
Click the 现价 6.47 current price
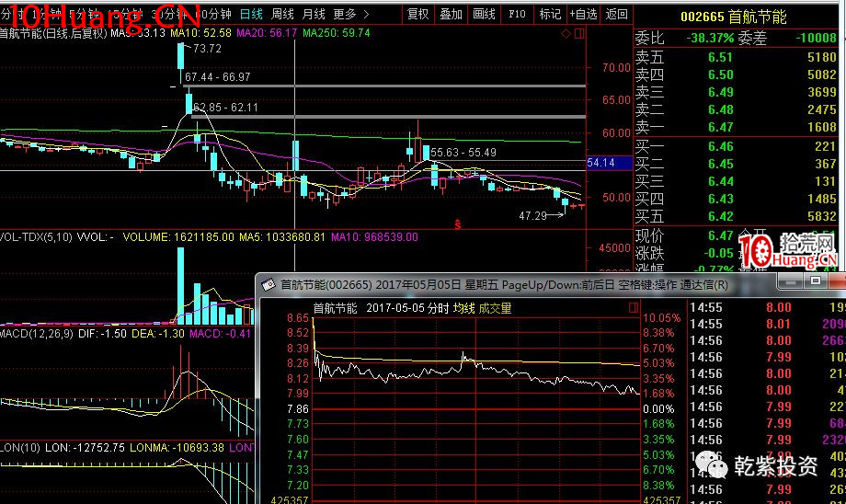[x=720, y=235]
